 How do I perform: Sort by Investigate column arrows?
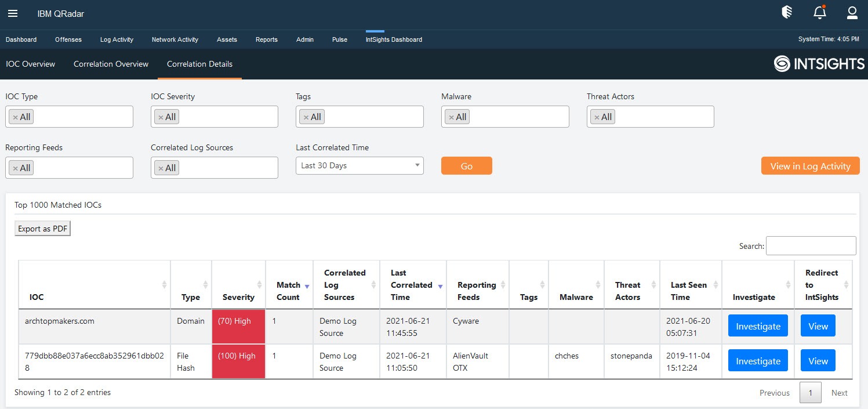tap(788, 285)
